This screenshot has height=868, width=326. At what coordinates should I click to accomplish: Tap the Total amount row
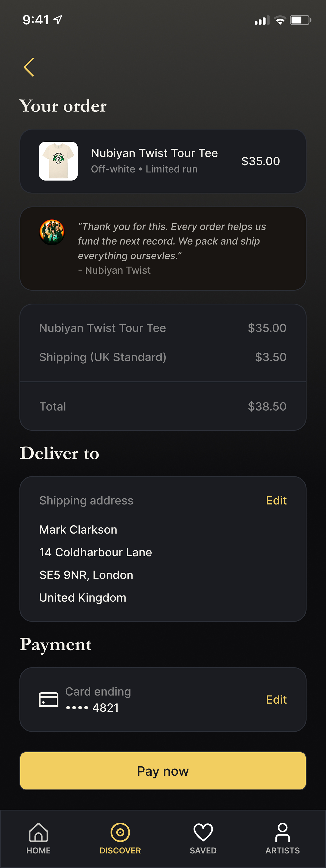click(x=163, y=406)
